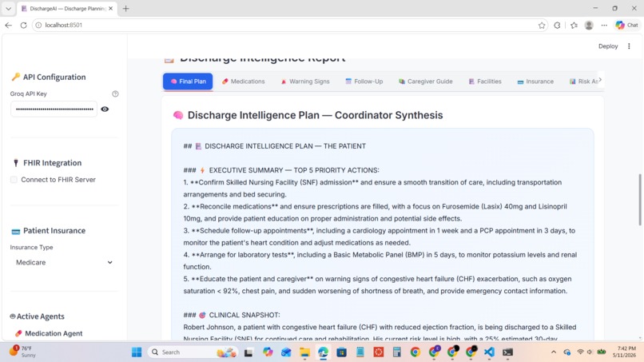Click the taskbar Search box
The image size is (644, 362).
pyautogui.click(x=193, y=352)
